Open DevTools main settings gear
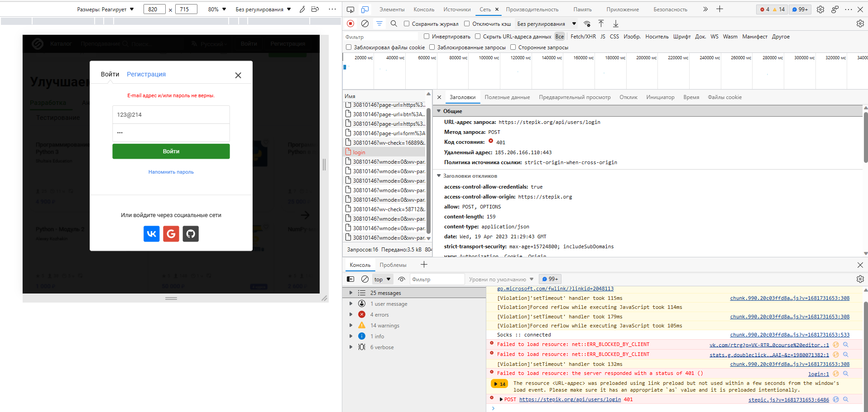Image resolution: width=868 pixels, height=412 pixels. point(820,9)
